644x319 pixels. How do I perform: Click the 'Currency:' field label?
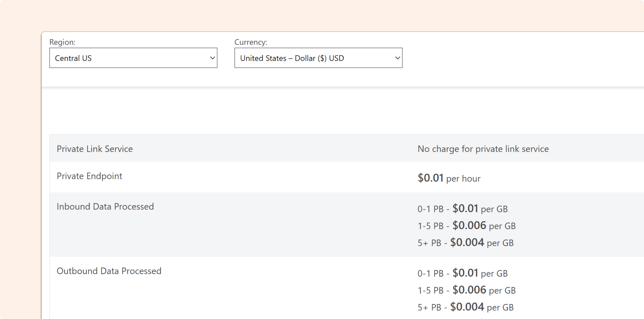[x=251, y=42]
